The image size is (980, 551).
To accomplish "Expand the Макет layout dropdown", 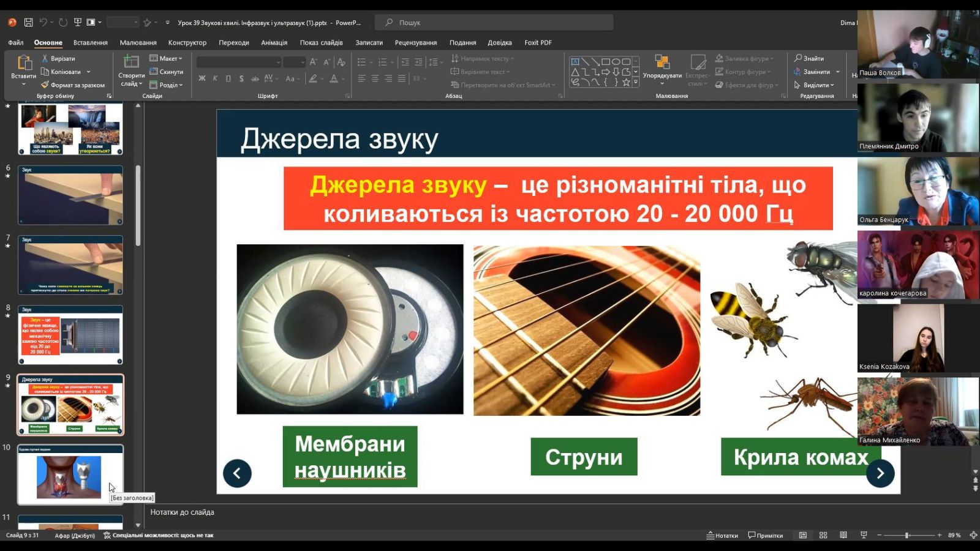I will point(166,59).
